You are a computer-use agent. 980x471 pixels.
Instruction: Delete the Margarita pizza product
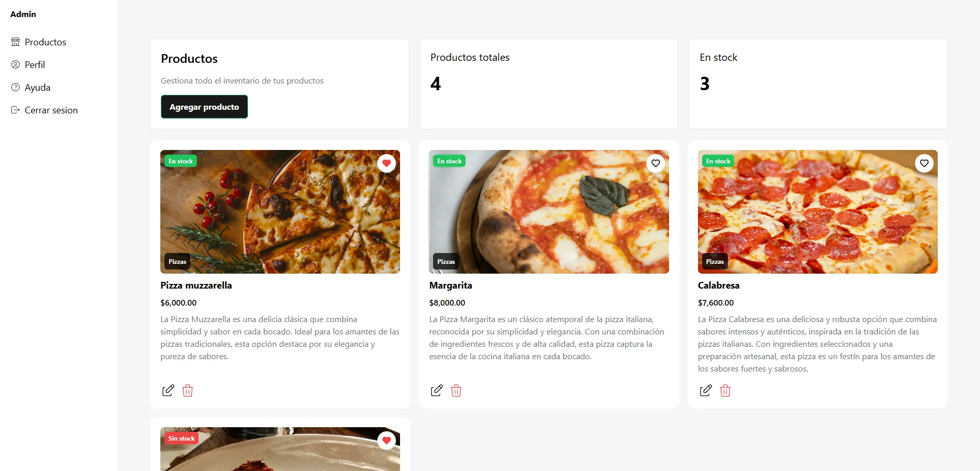tap(456, 391)
